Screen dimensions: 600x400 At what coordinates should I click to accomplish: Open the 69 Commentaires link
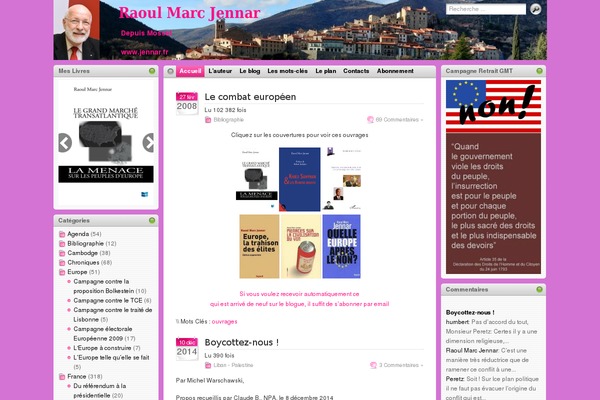[399, 120]
